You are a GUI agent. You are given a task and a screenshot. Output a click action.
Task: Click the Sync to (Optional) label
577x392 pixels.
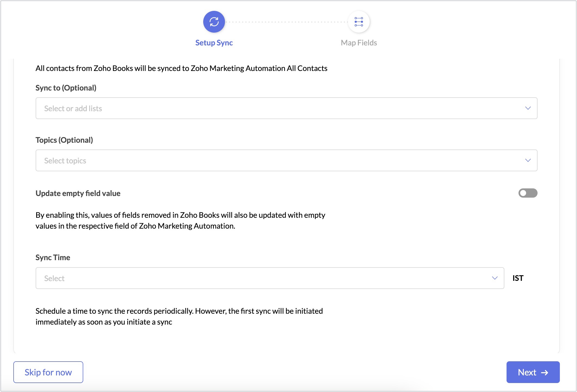[66, 88]
